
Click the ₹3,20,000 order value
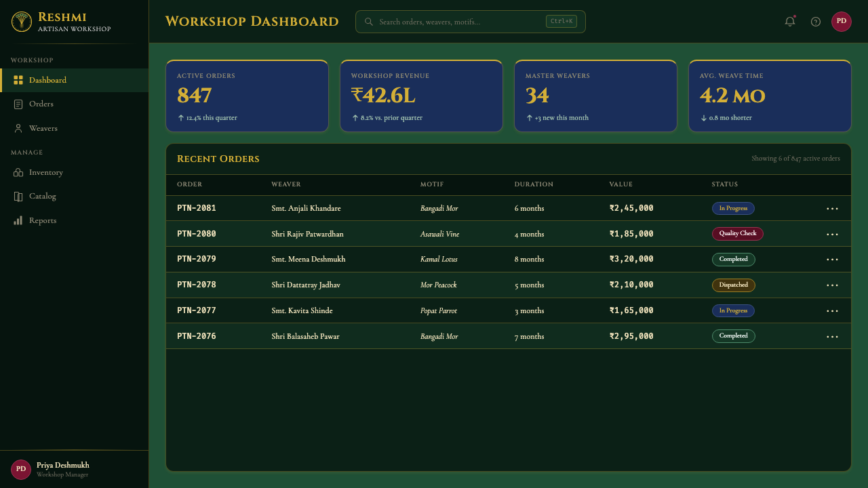click(631, 259)
